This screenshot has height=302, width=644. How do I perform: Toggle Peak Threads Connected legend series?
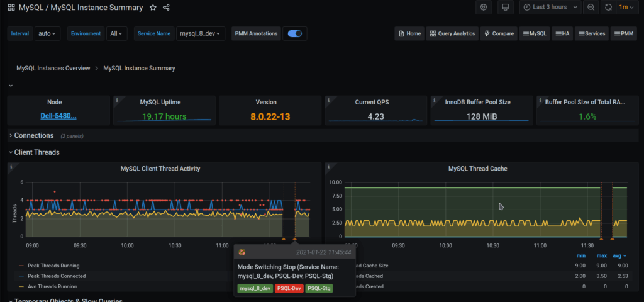(56, 276)
